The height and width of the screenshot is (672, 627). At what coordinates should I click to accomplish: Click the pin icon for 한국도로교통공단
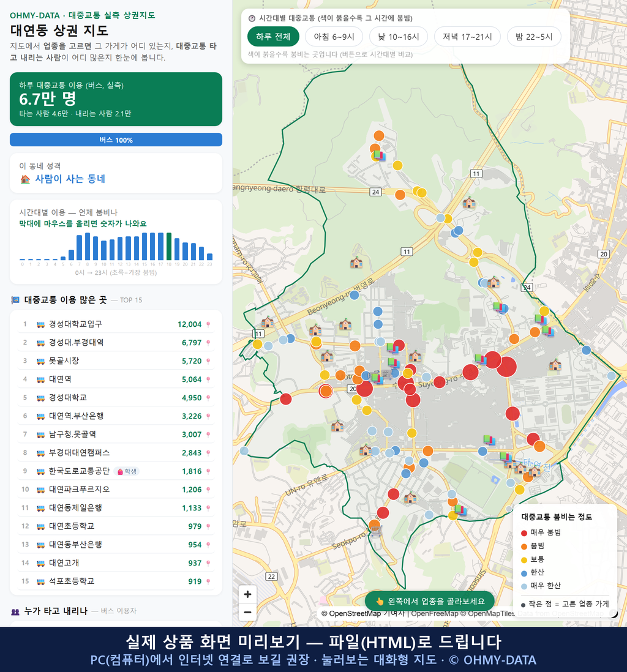tap(208, 471)
